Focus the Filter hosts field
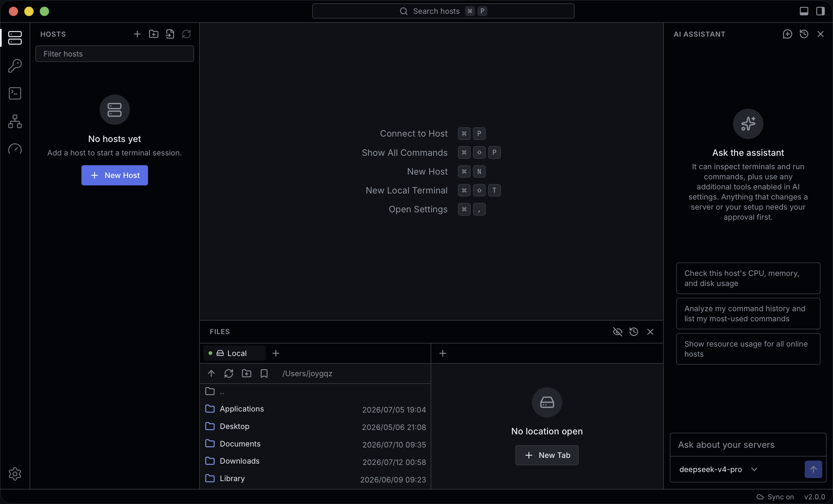 click(x=115, y=54)
